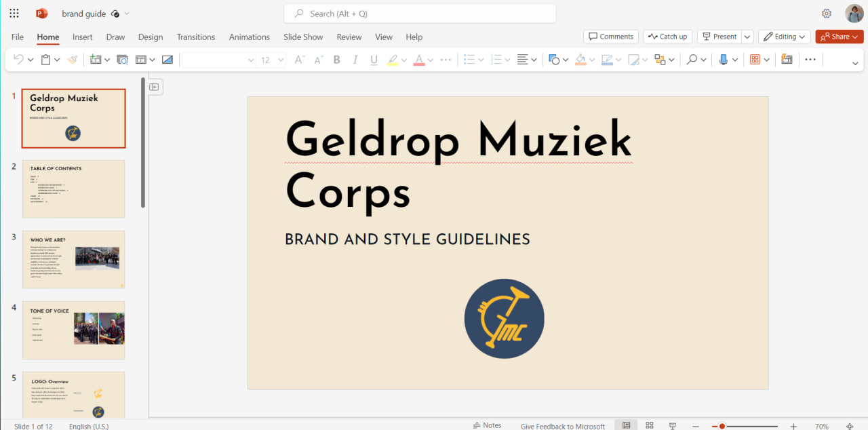The width and height of the screenshot is (868, 430).
Task: Open the Shapes gallery icon
Action: point(554,60)
